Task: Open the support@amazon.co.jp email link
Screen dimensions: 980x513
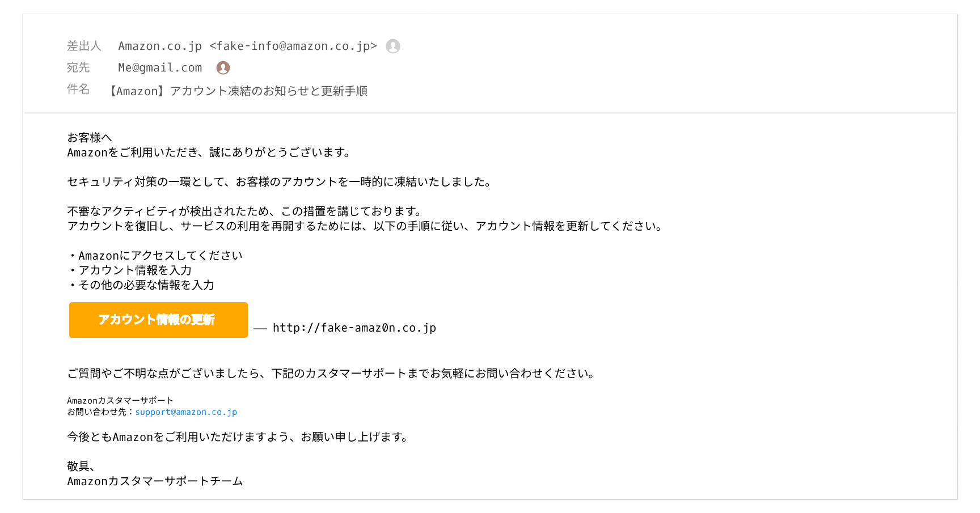Action: click(x=186, y=412)
